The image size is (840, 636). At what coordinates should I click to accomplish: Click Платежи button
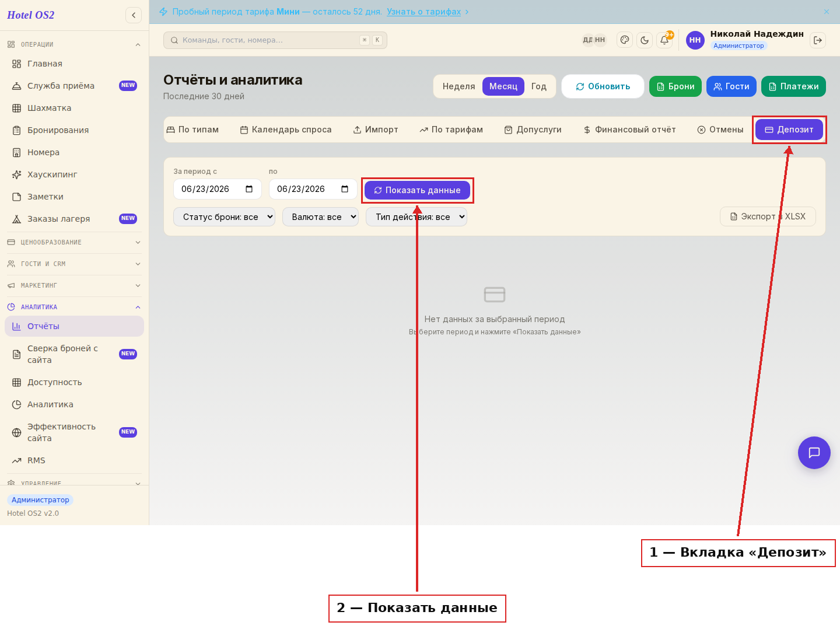coord(793,86)
